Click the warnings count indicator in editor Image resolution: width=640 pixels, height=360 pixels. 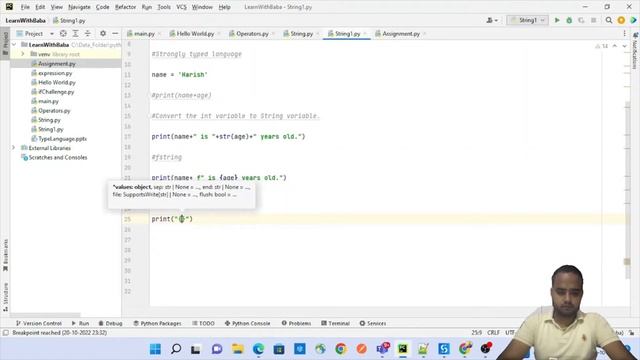(602, 46)
